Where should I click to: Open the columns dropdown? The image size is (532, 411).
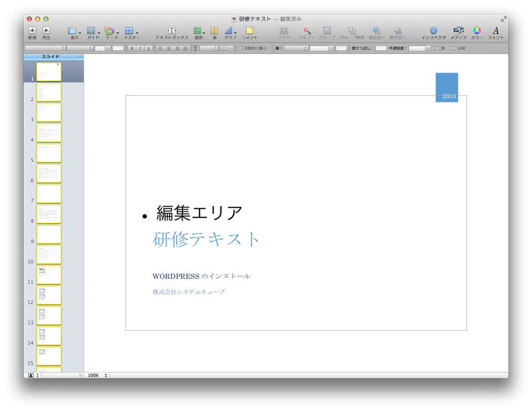226,49
